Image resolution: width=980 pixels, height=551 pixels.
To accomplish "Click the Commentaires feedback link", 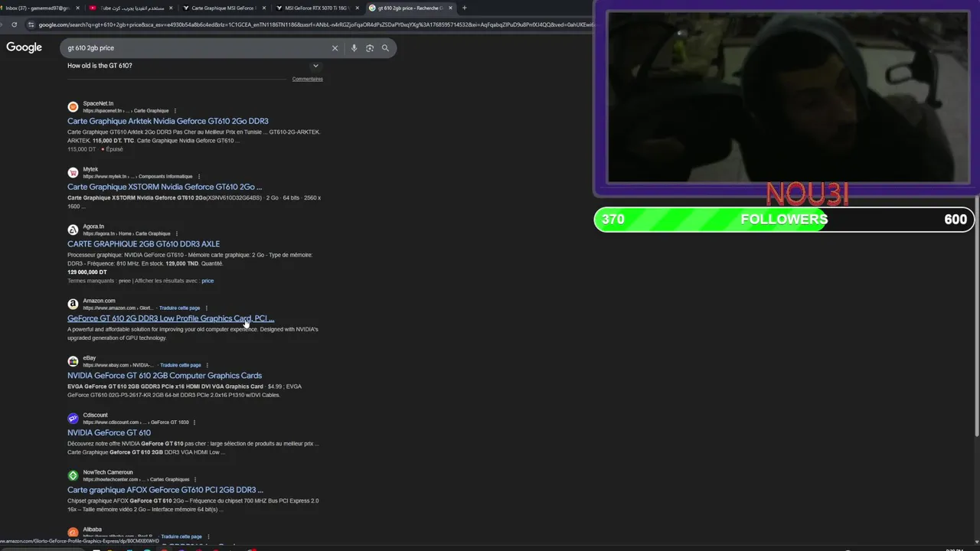I will coord(307,79).
